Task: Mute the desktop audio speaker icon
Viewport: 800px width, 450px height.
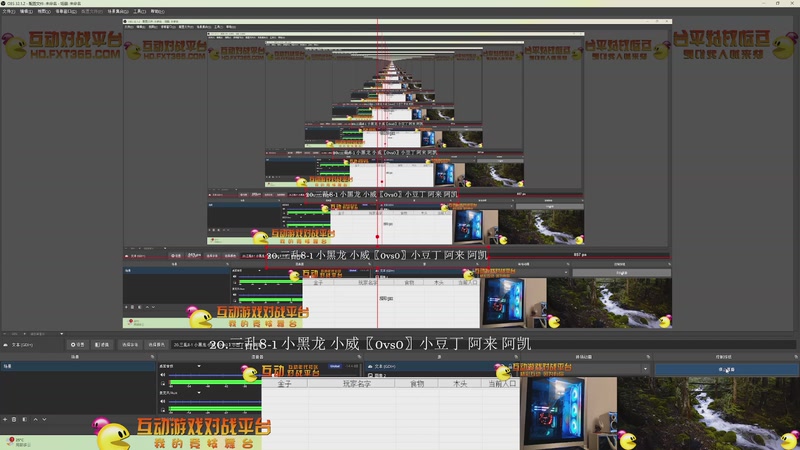Action: [x=163, y=375]
